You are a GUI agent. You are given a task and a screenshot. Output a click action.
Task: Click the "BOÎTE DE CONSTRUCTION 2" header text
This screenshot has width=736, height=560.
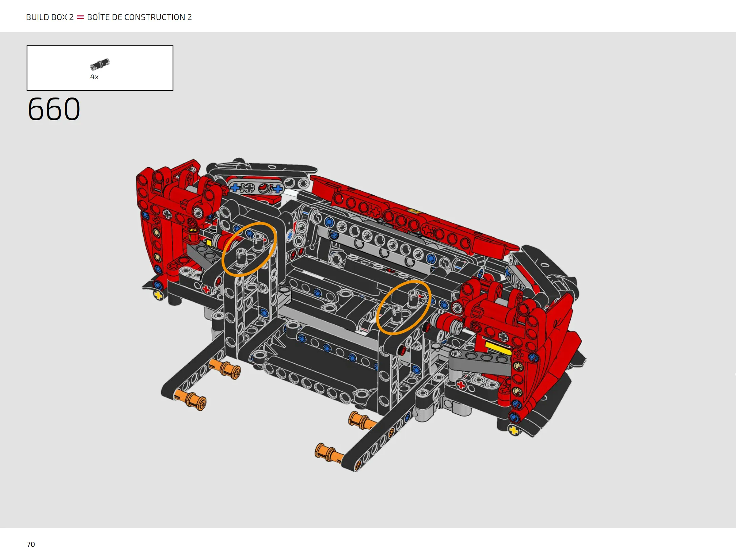140,17
